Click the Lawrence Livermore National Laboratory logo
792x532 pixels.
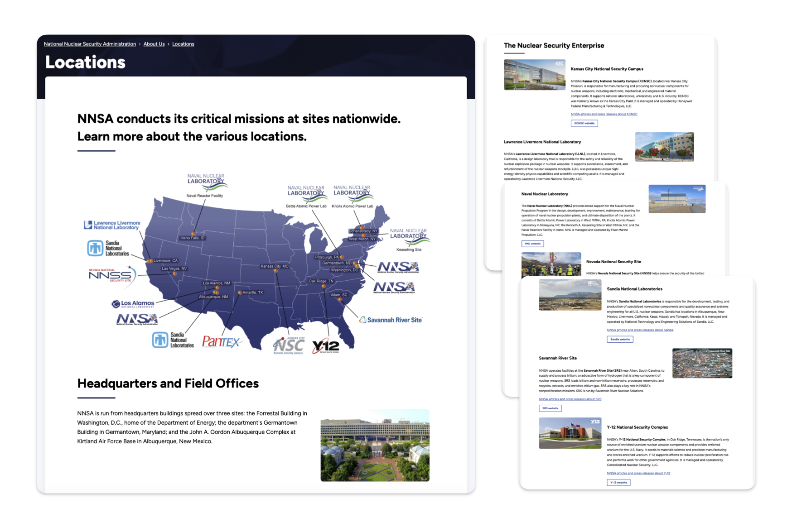[x=111, y=224]
